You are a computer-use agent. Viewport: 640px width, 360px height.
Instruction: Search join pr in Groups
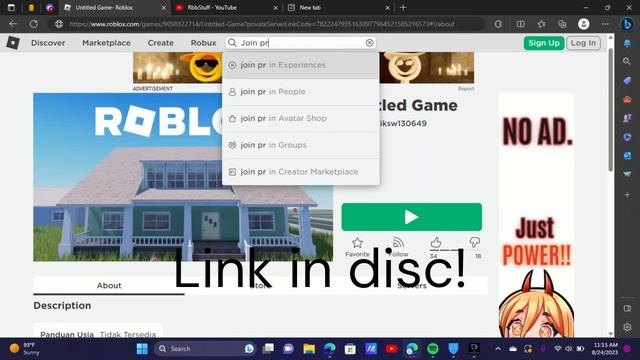[300, 145]
